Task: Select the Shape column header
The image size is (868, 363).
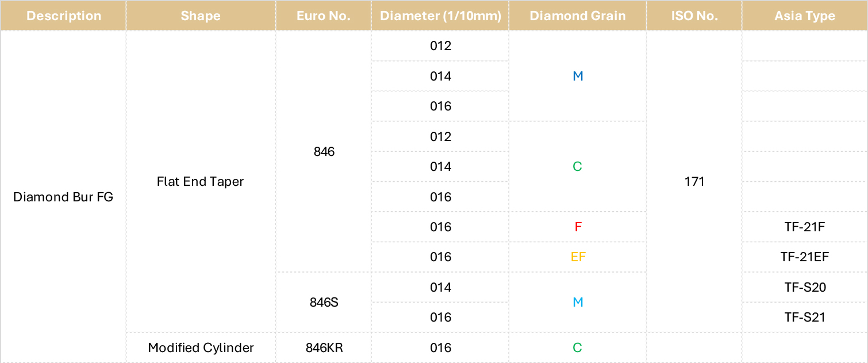Action: (201, 16)
